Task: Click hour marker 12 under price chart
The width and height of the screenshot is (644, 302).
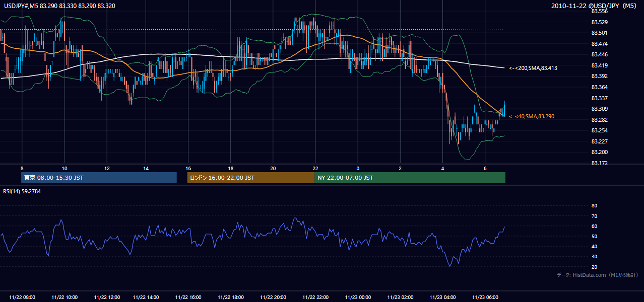Action: point(107,168)
